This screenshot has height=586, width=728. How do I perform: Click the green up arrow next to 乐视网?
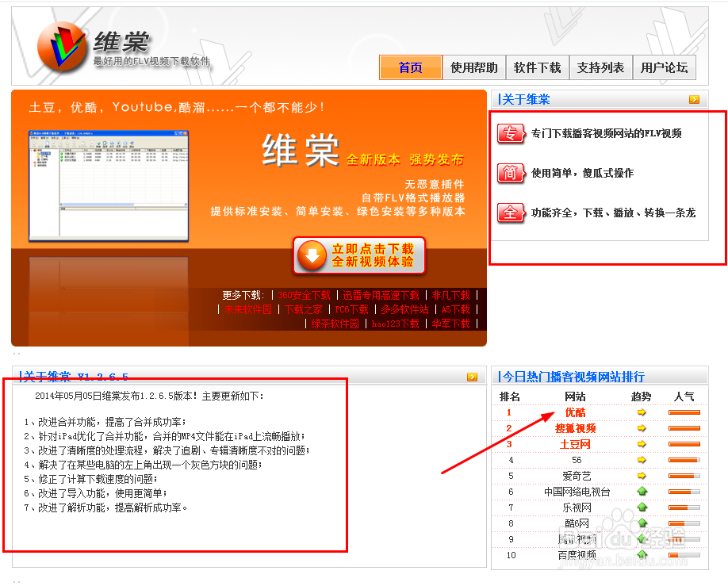[642, 507]
